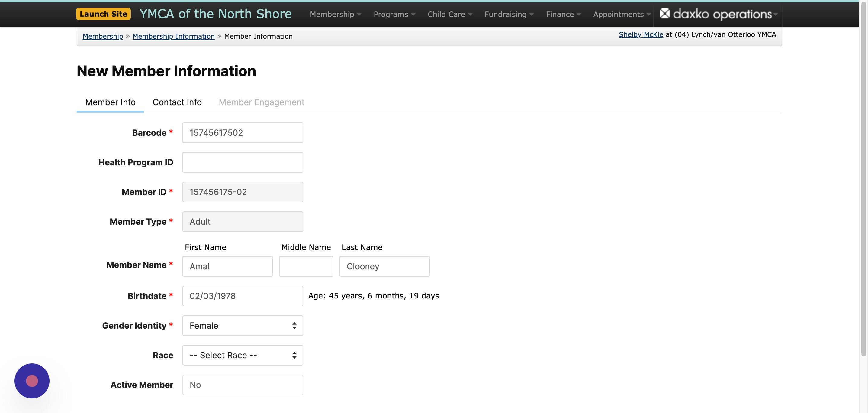
Task: Click the Member Type field
Action: [x=243, y=222]
